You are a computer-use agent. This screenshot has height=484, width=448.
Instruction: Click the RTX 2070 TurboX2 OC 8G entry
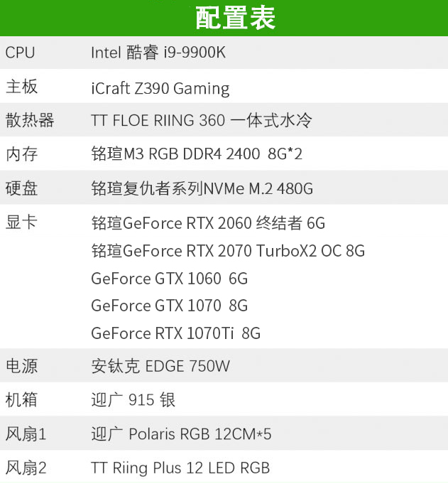228,251
